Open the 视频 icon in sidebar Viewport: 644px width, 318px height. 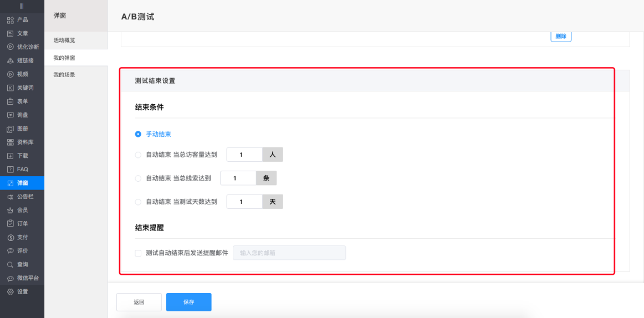click(10, 74)
